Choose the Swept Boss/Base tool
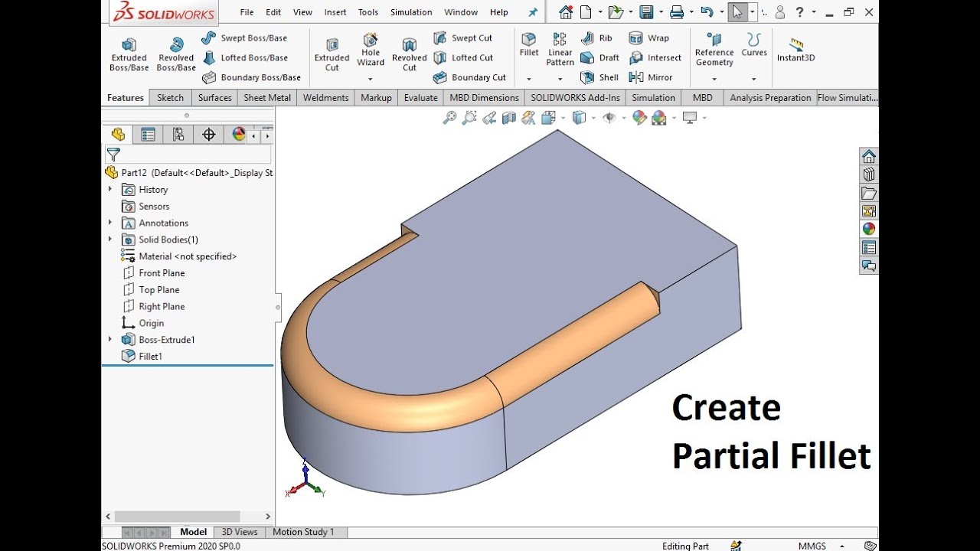Viewport: 980px width, 551px height. [x=244, y=37]
